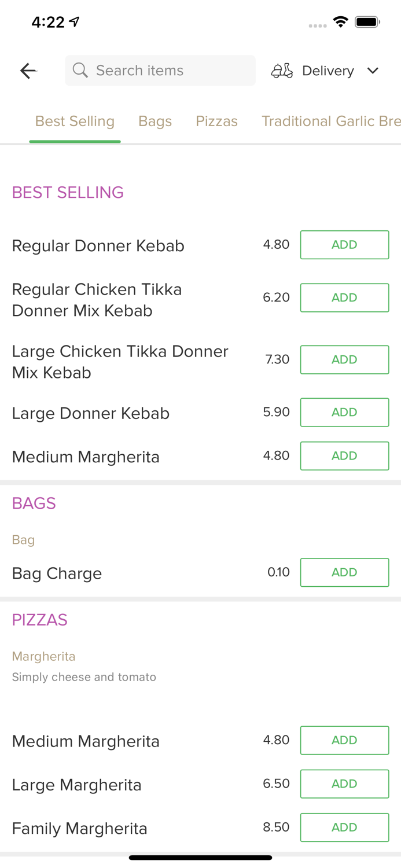This screenshot has width=401, height=868.
Task: Add the Regular Donner Kebab to order
Action: pyautogui.click(x=344, y=244)
